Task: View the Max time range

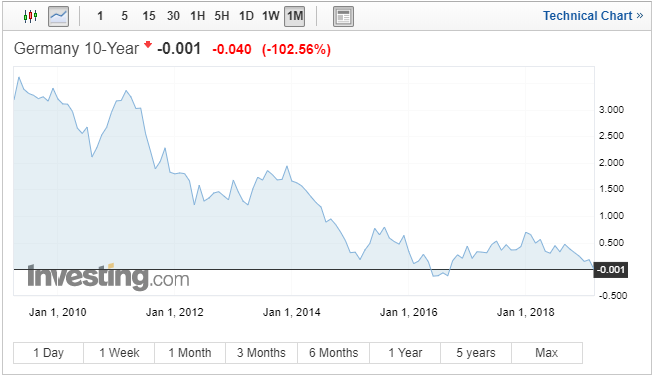Action: click(x=547, y=353)
